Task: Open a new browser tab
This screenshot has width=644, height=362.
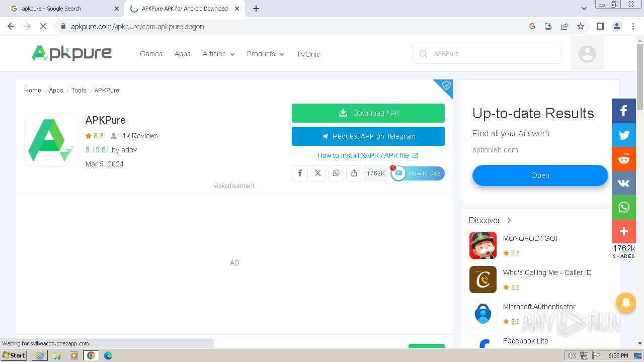Action: (x=256, y=9)
